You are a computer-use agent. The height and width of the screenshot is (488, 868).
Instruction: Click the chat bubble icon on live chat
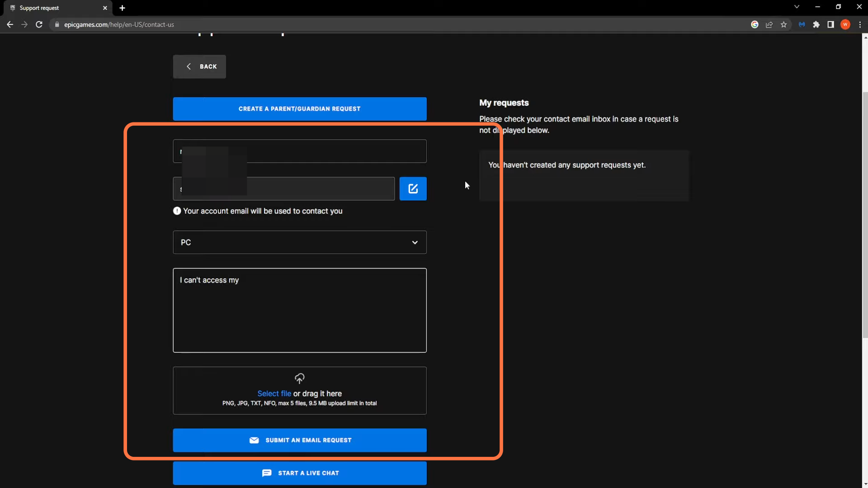click(x=266, y=473)
